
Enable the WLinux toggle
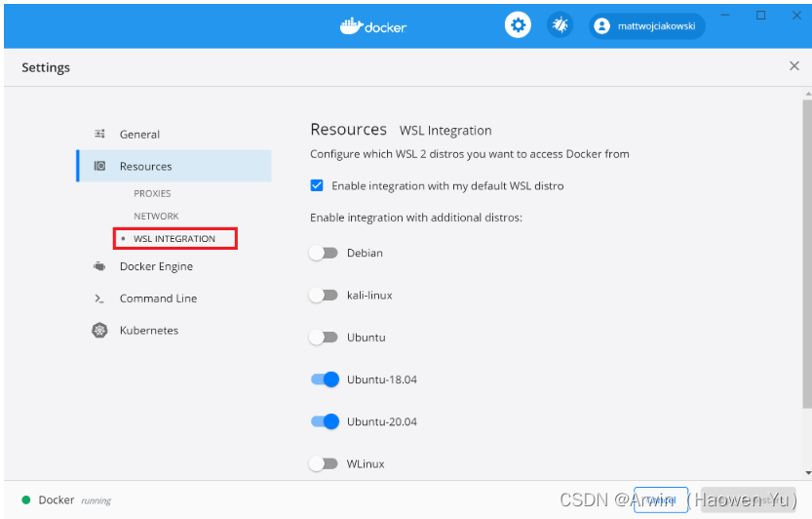(324, 463)
